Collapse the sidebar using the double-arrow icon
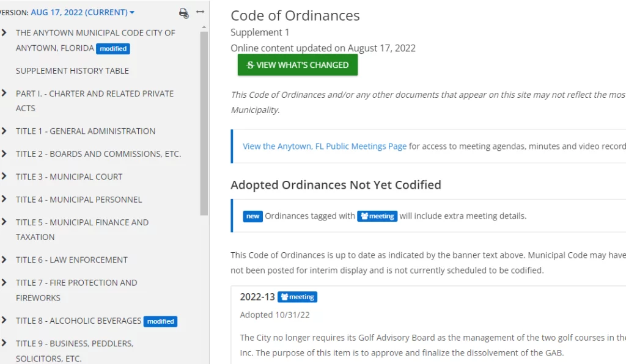This screenshot has height=364, width=626. coord(201,12)
